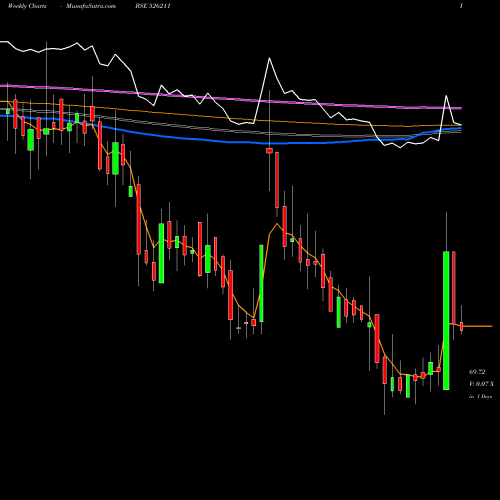Click the "BSE 526211" stock code
This screenshot has height=500, width=500.
pyautogui.click(x=153, y=6)
